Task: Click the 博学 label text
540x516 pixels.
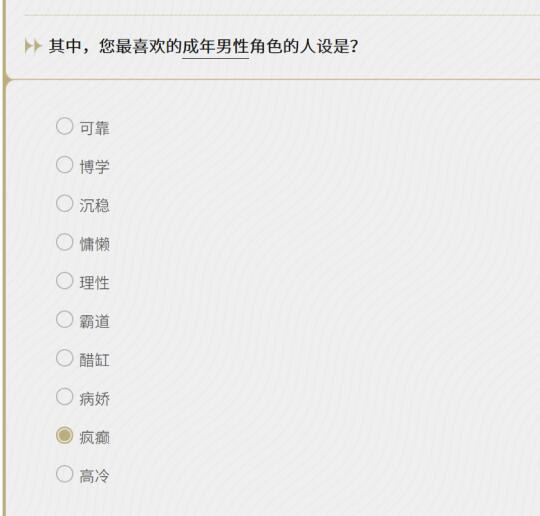Action: [x=95, y=167]
